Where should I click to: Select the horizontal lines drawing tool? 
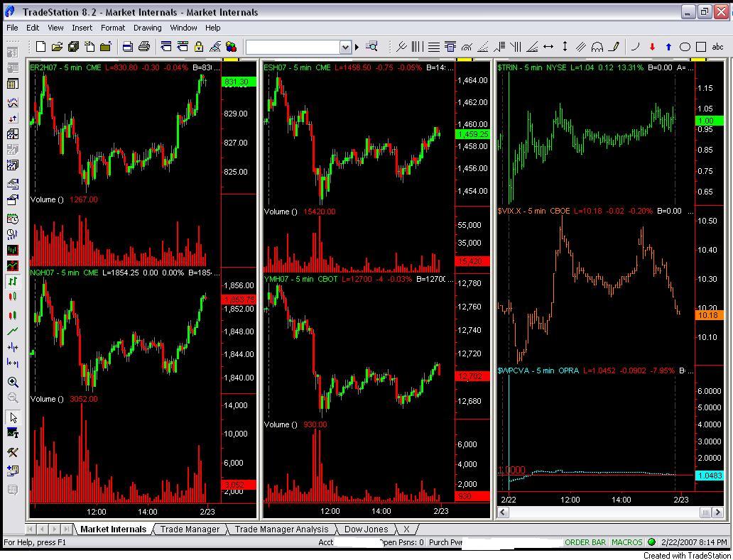[x=434, y=46]
